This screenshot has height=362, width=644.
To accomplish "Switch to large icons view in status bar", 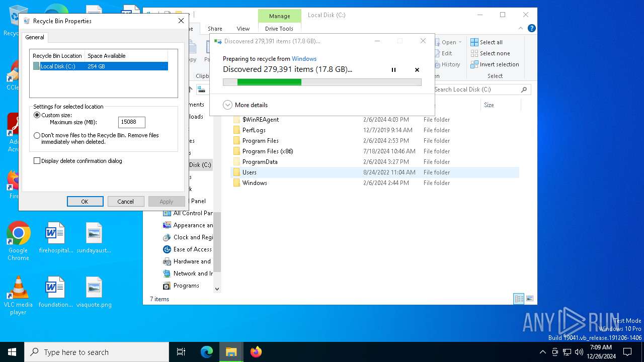I will point(529,299).
